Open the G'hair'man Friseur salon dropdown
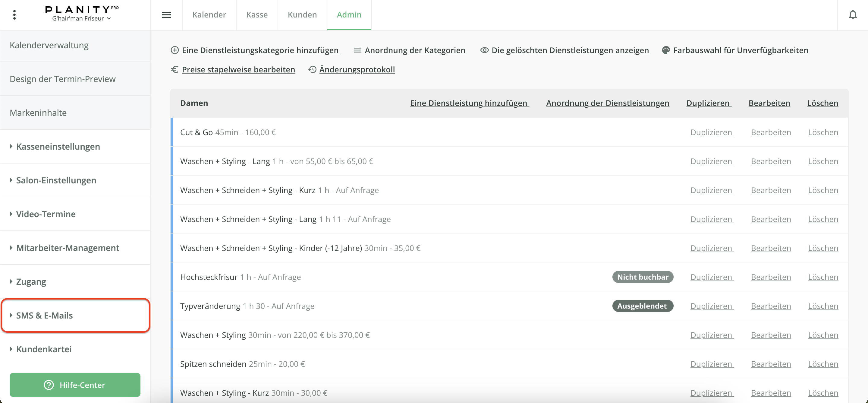Screen dimensions: 868x403 (81, 18)
